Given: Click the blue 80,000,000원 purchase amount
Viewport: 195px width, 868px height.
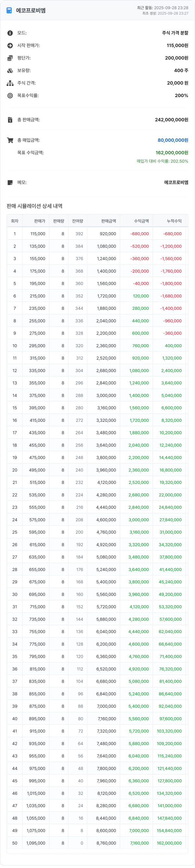Looking at the screenshot, I should pyautogui.click(x=173, y=140).
